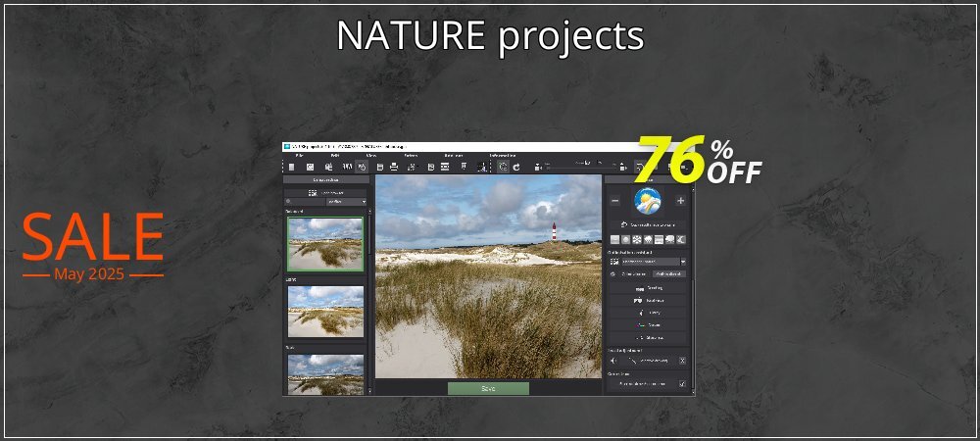
Task: Click the speaker-shaped icon near the X button
Action: pyautogui.click(x=613, y=361)
